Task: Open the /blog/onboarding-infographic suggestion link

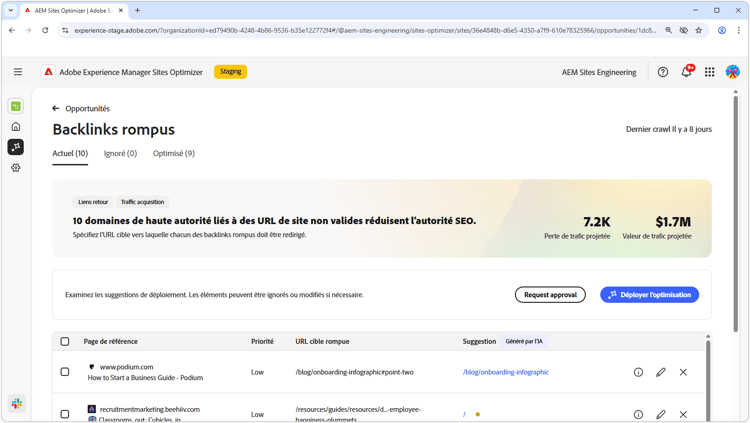Action: click(x=506, y=372)
